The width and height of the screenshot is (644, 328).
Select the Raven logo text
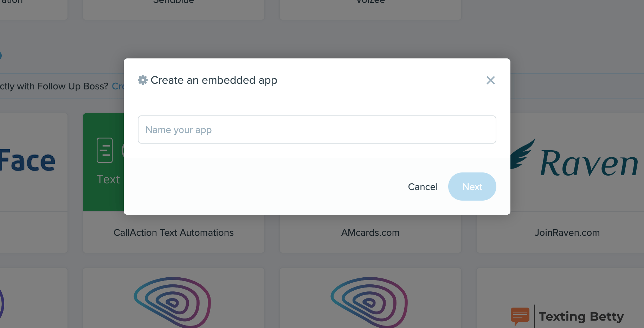point(589,163)
